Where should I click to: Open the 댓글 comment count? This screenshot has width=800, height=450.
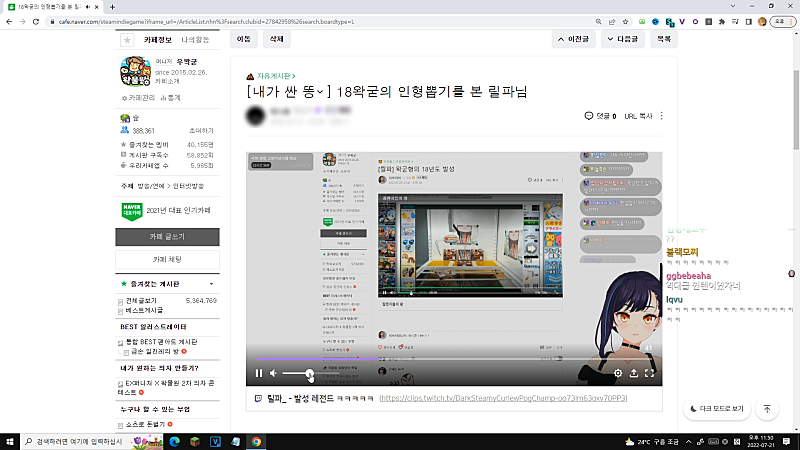click(600, 116)
